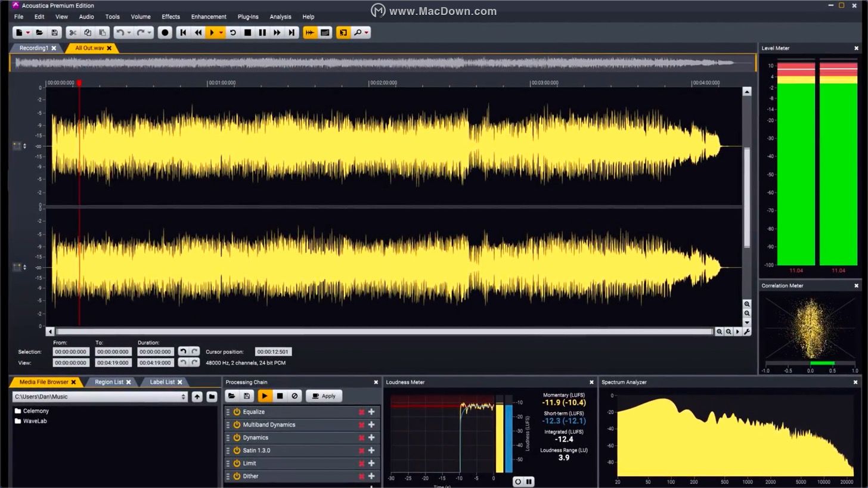
Task: Open redo history dropdown arrow
Action: 149,33
